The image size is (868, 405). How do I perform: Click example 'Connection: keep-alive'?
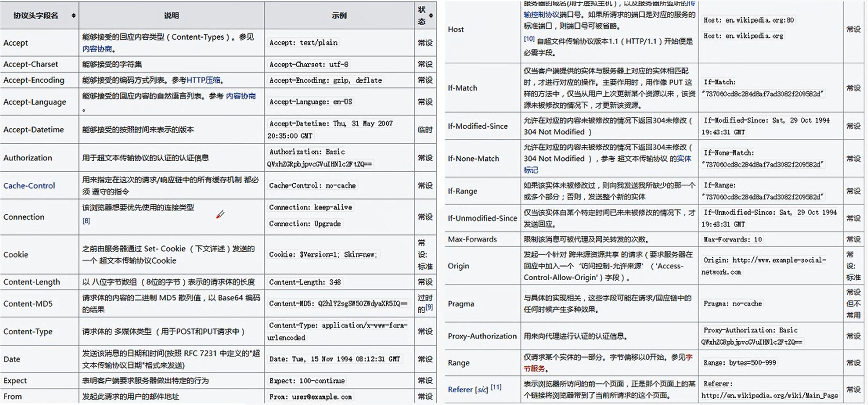click(x=310, y=207)
